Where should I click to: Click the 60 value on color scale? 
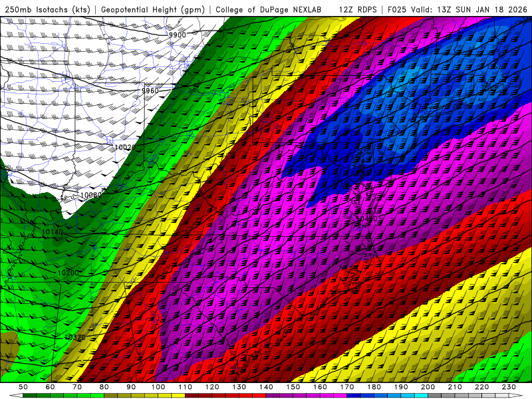coord(51,387)
